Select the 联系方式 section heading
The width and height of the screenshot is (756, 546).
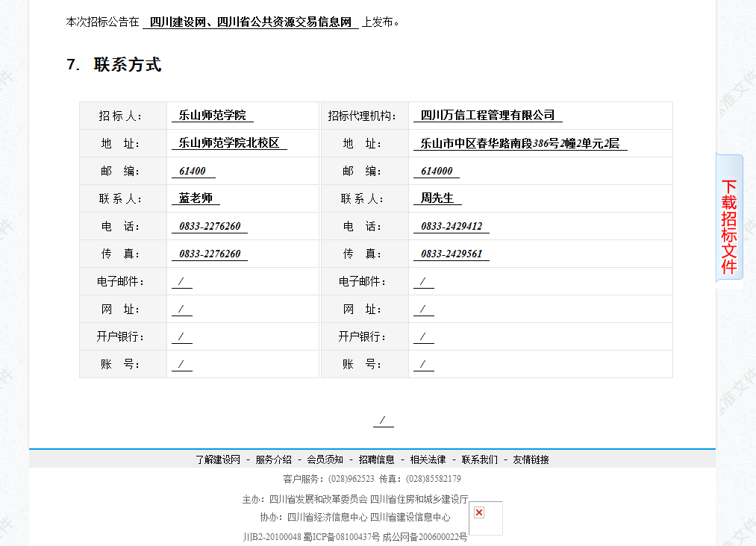pos(128,65)
